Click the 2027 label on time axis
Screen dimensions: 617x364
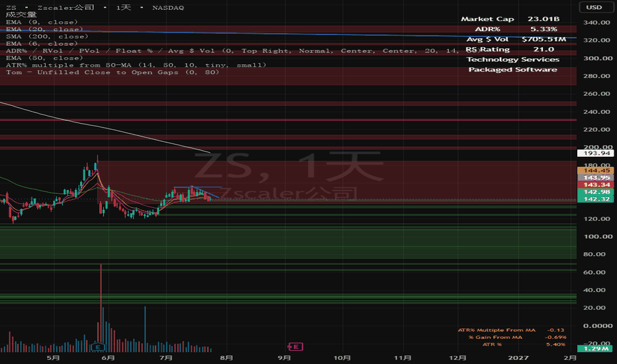tap(518, 357)
